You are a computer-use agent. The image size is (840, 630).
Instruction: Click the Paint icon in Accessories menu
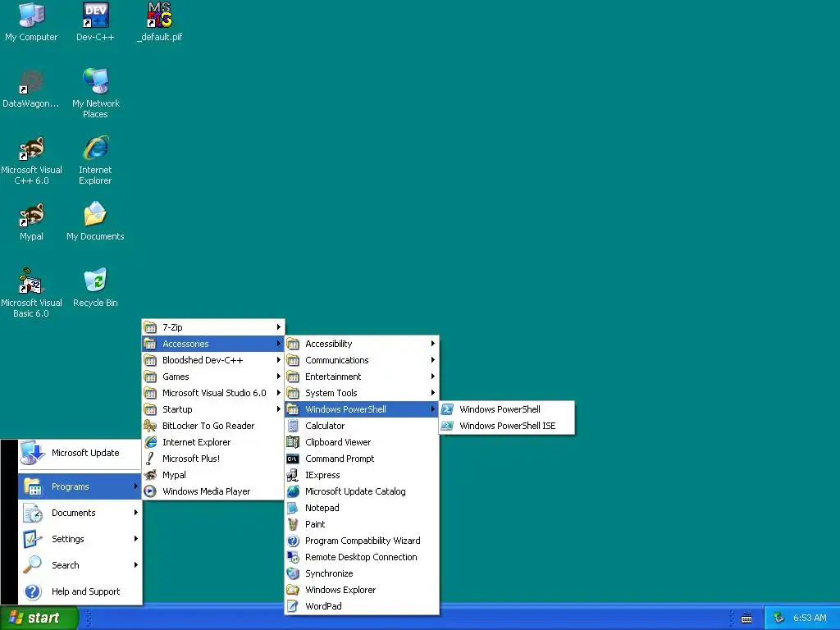tap(293, 524)
